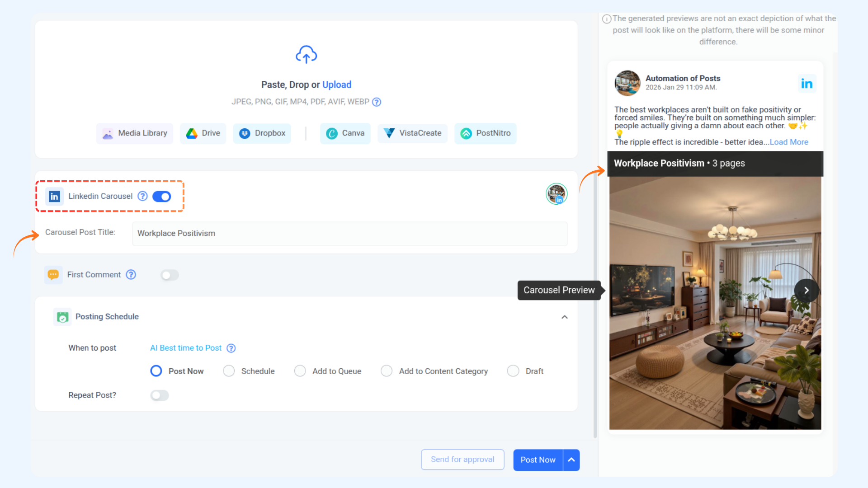Enable the First Comment toggle

pyautogui.click(x=170, y=275)
